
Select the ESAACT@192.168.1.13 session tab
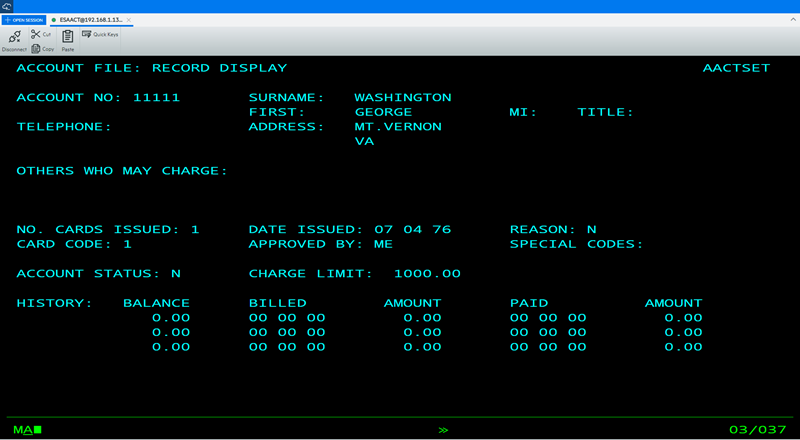(x=91, y=20)
